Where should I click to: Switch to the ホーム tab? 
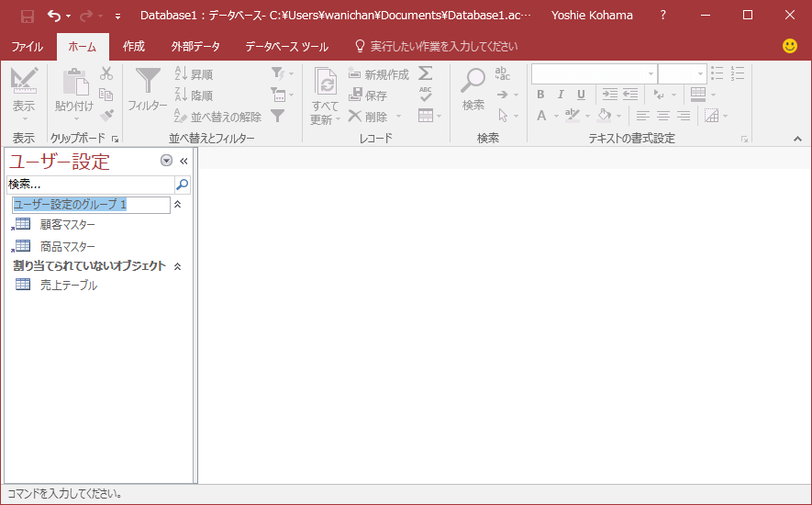[x=83, y=47]
